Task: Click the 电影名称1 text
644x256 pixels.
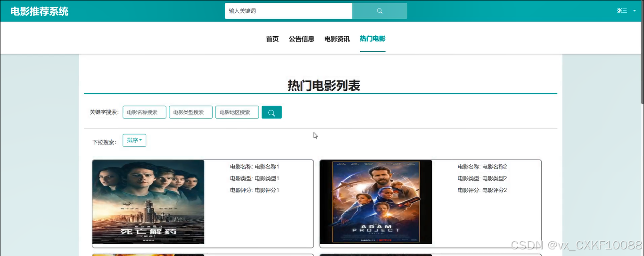Action: point(267,167)
